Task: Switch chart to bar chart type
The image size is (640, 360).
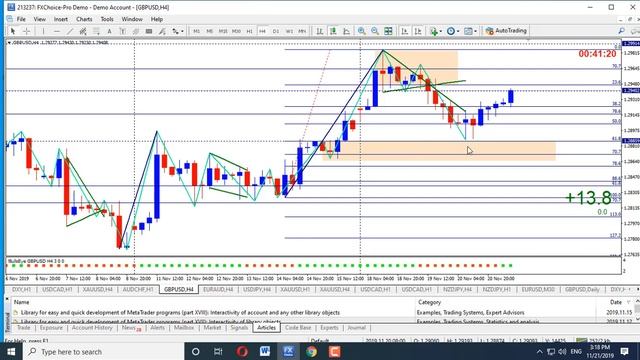Action: point(320,31)
